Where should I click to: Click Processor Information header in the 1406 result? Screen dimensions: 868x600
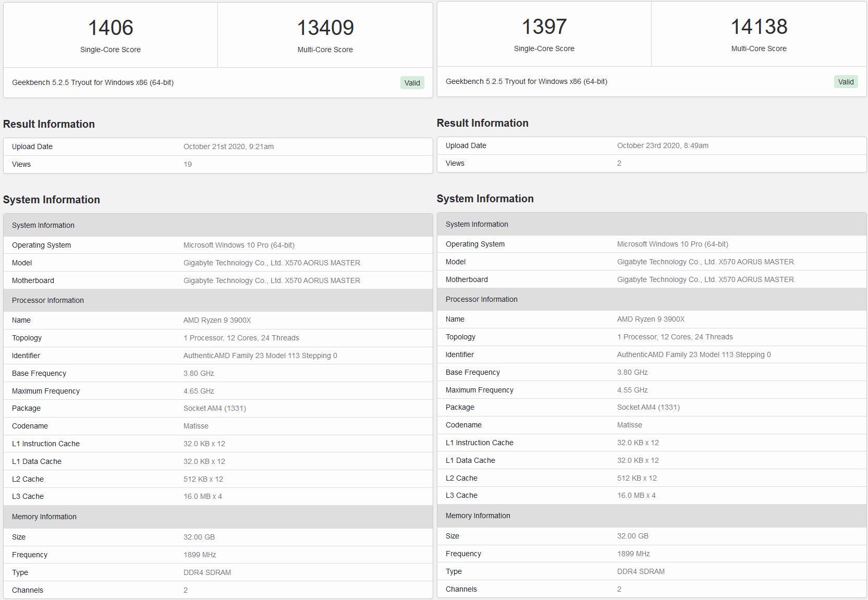(48, 300)
